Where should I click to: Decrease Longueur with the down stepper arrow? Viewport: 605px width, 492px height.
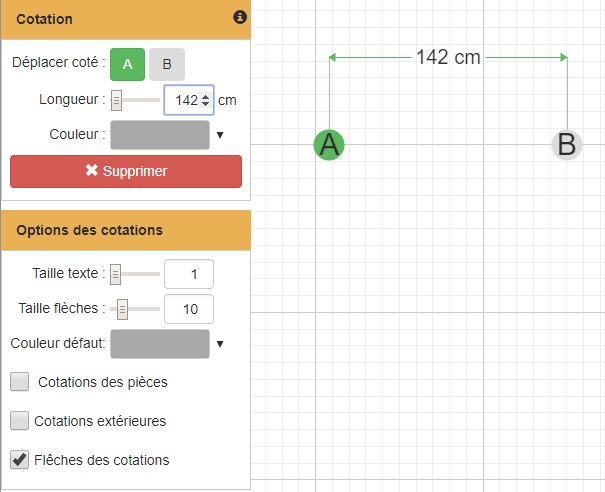(x=206, y=104)
